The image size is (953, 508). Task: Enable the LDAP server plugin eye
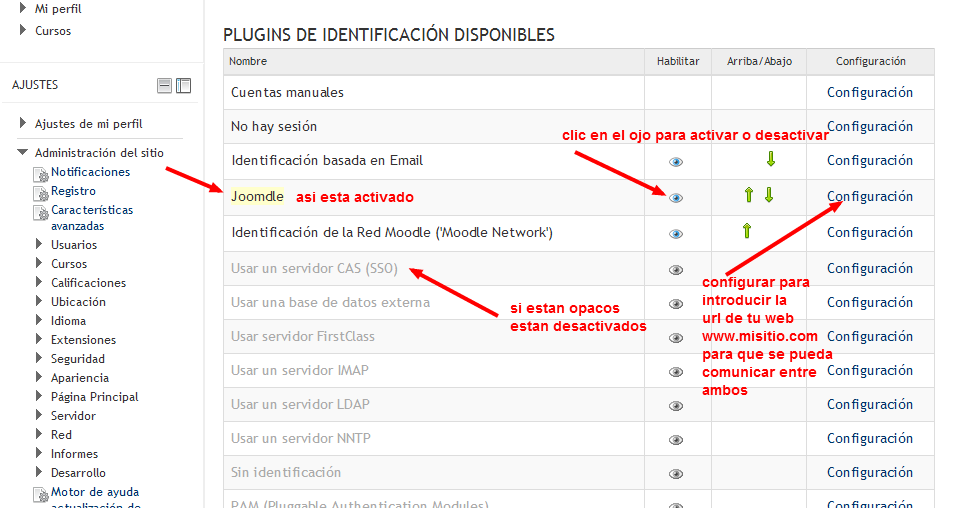[x=676, y=406]
